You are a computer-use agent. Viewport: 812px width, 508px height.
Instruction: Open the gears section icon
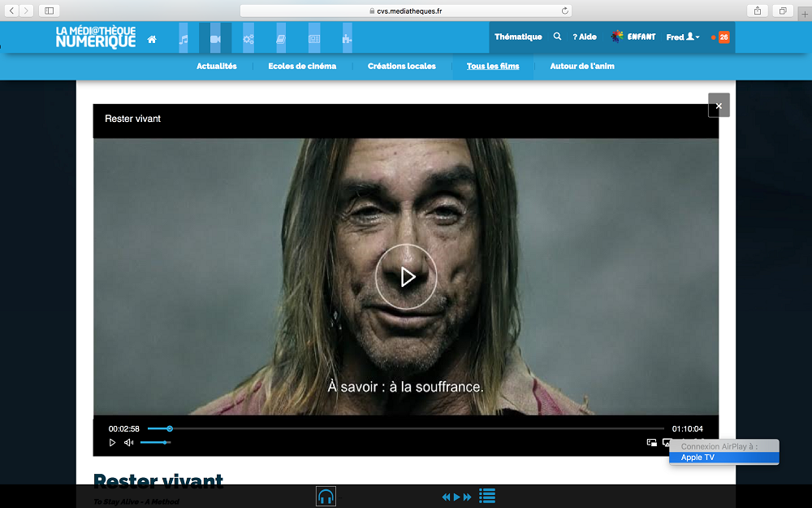248,38
